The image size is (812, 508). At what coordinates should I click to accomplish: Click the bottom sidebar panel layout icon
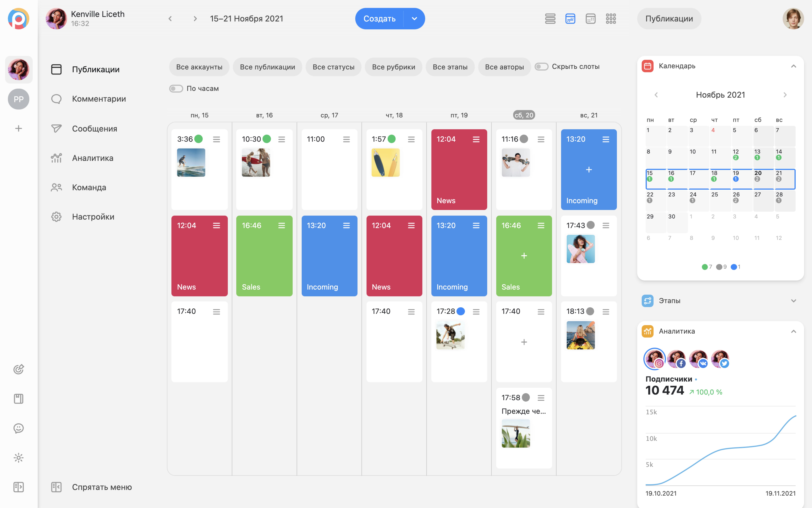tap(18, 487)
